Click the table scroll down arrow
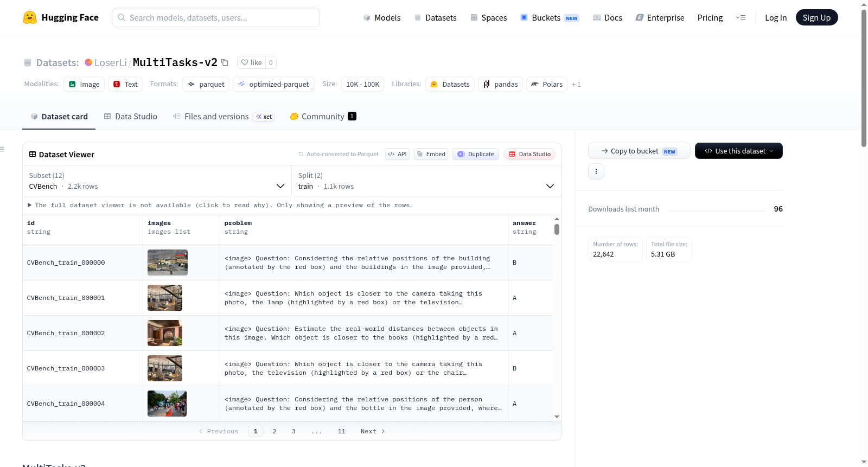868x467 pixels. click(x=557, y=417)
